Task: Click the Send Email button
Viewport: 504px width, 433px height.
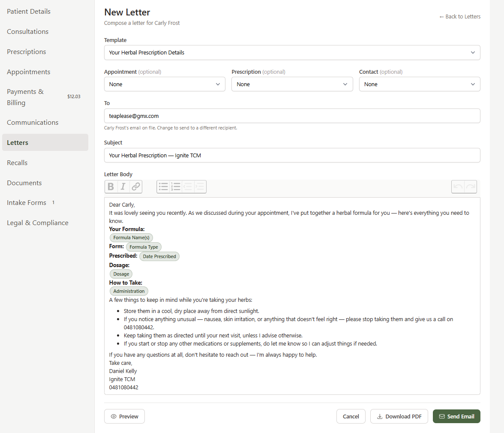Action: (456, 416)
